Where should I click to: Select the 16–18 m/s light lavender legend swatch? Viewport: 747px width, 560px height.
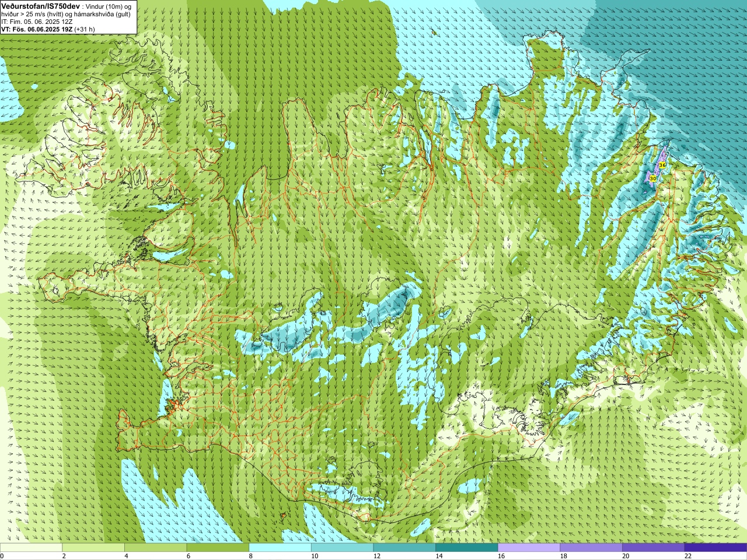click(529, 548)
